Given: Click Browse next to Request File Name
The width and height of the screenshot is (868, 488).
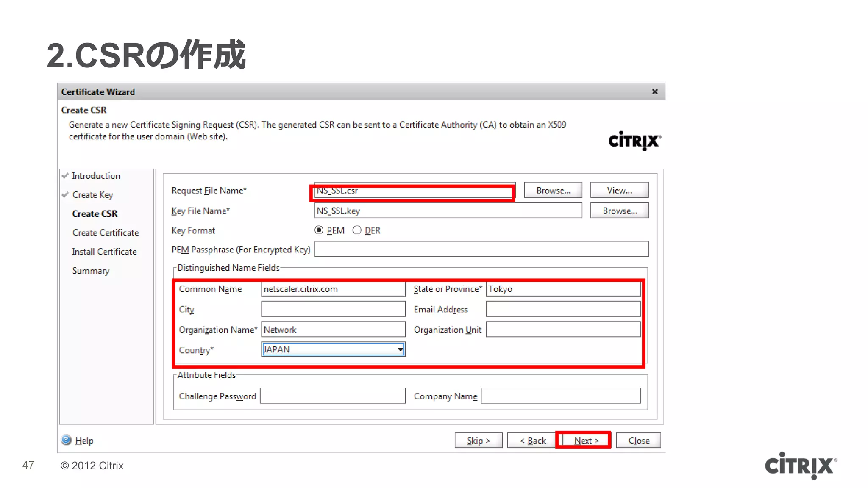Looking at the screenshot, I should point(553,190).
